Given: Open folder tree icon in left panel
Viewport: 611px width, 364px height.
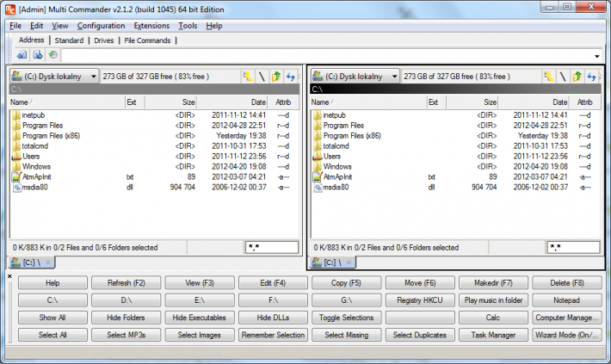Looking at the screenshot, I should pos(248,76).
